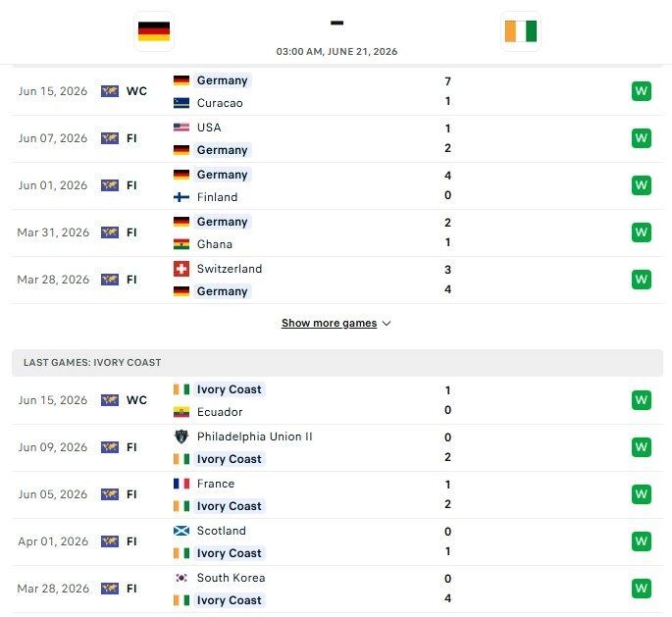The height and width of the screenshot is (617, 672).
Task: Expand Show more games chevron
Action: pos(387,324)
